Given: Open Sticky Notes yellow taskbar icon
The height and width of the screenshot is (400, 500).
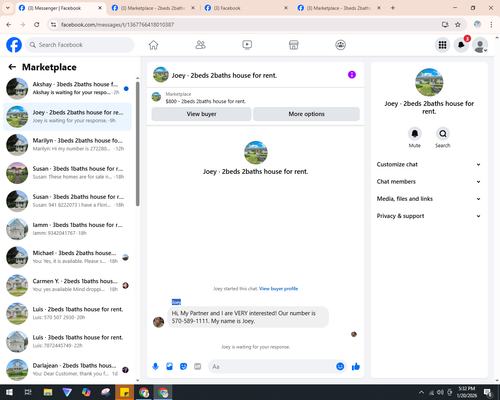Looking at the screenshot, I should tap(125, 392).
